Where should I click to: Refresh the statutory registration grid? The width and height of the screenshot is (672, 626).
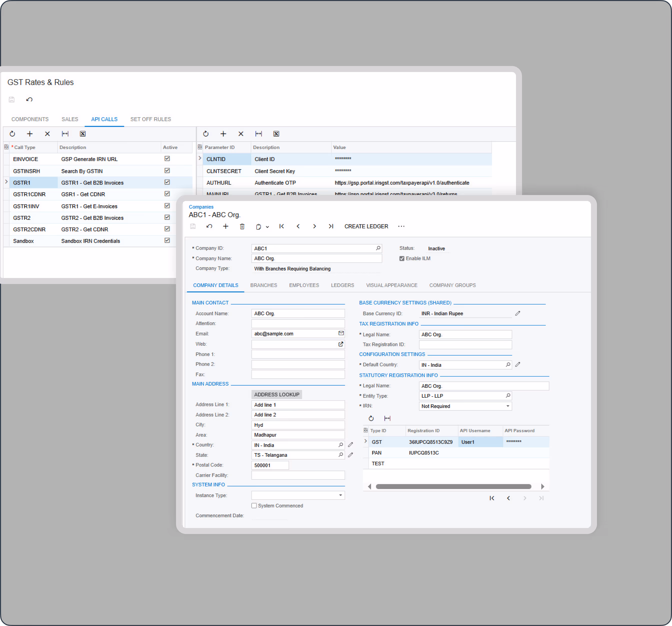pyautogui.click(x=371, y=418)
